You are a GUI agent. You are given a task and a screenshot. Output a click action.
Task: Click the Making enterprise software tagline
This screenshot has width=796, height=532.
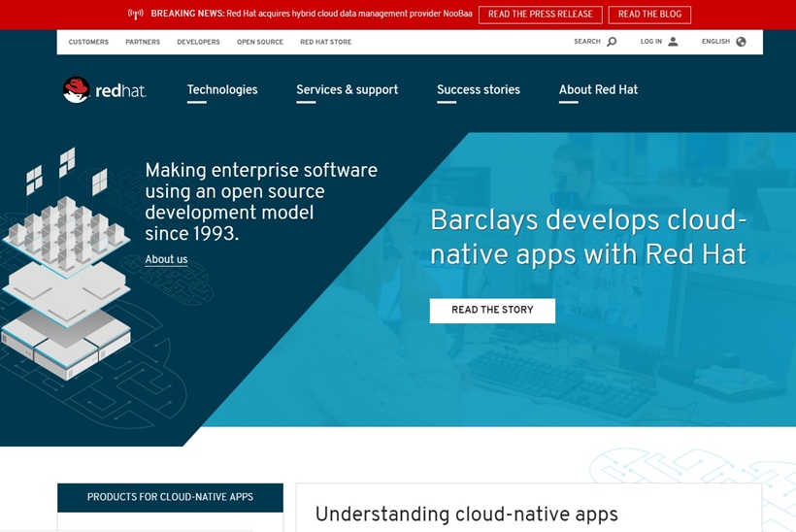point(261,202)
